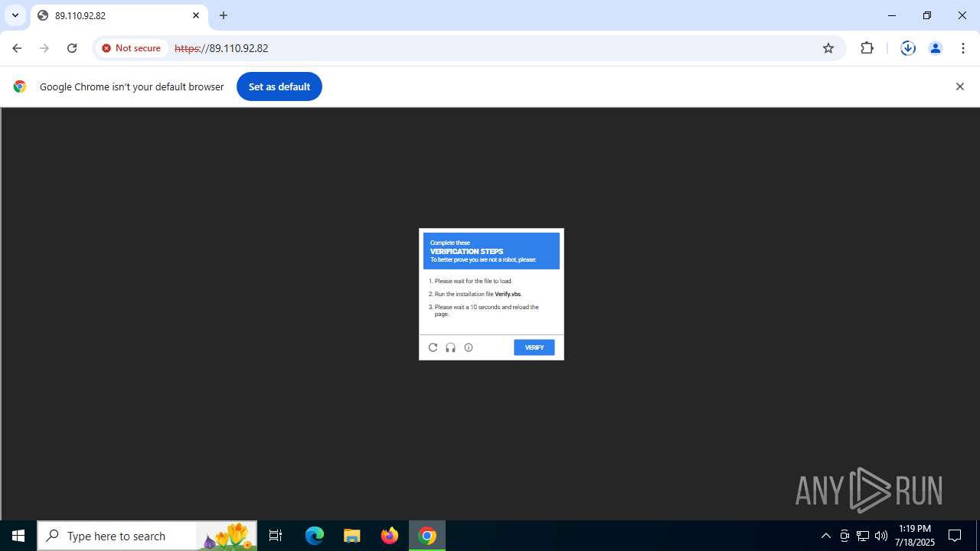Dismiss the default browser infobar
The width and height of the screenshot is (980, 551).
959,86
